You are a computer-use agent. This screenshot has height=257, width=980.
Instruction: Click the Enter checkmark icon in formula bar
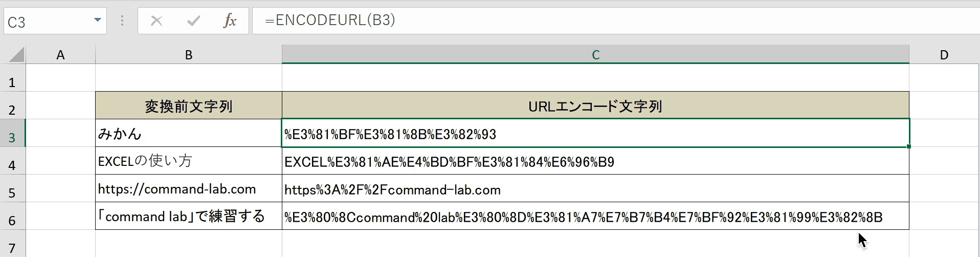(193, 21)
